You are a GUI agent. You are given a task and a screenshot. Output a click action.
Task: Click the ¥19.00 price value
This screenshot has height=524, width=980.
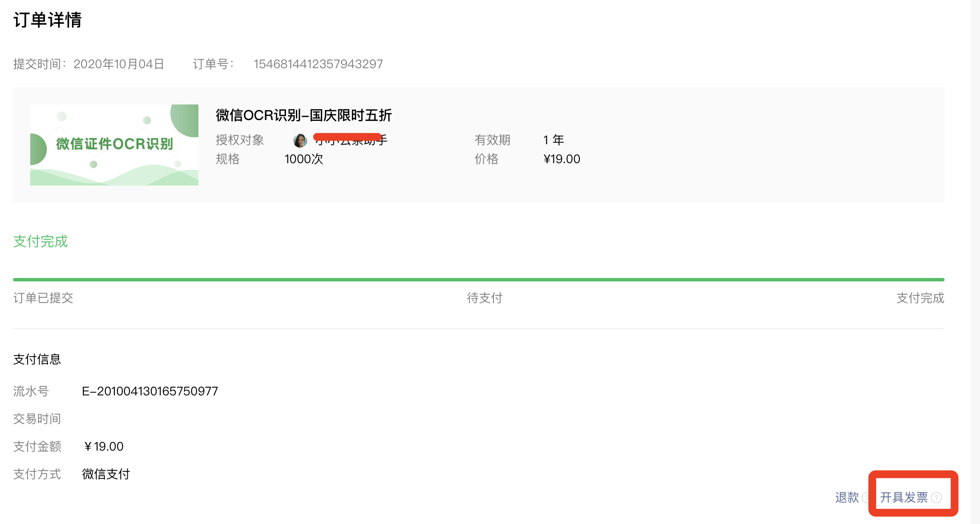[562, 159]
